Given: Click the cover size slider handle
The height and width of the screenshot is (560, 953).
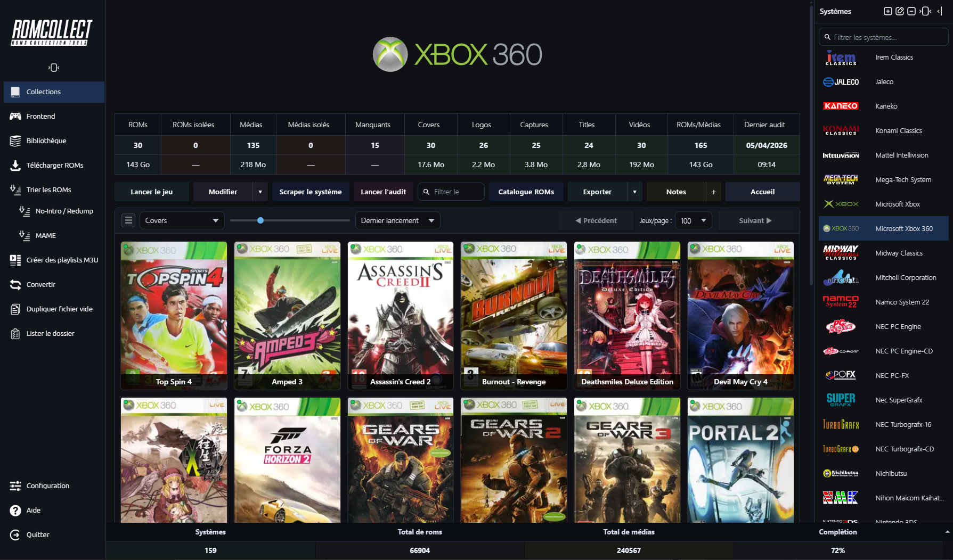Looking at the screenshot, I should pos(260,220).
